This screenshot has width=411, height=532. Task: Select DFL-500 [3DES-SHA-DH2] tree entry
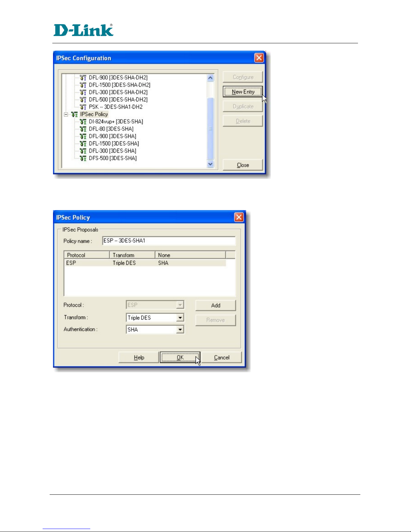[118, 100]
